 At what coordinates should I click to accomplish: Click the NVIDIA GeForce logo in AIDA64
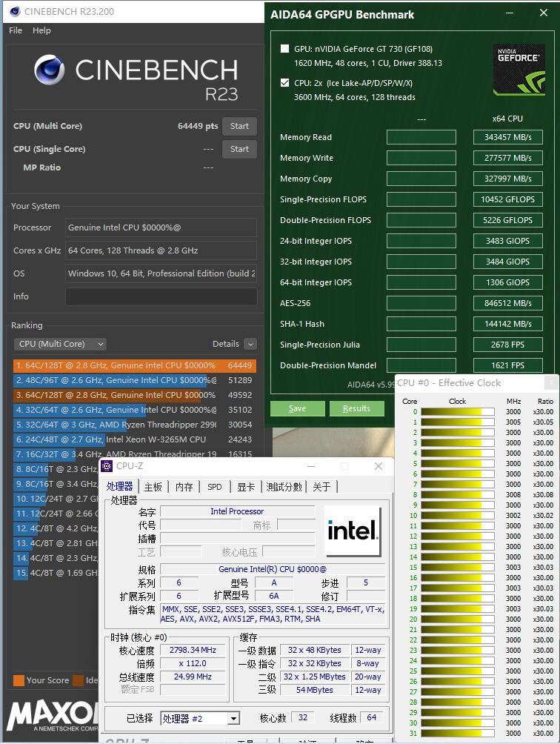click(519, 70)
